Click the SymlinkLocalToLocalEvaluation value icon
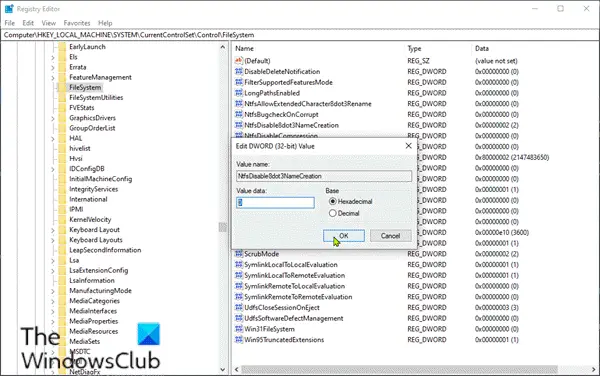600x376 pixels. 239,265
